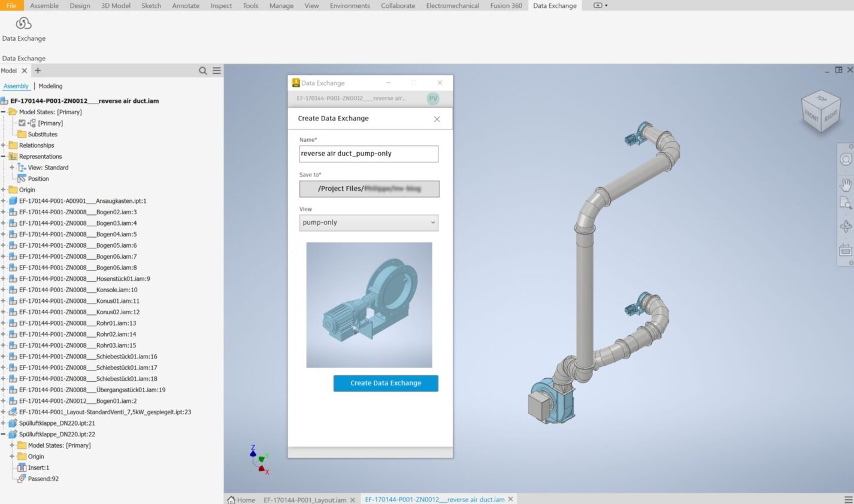Viewport: 854px width, 504px height.
Task: Switch to the Fusion 360 ribbon tab
Action: [506, 5]
